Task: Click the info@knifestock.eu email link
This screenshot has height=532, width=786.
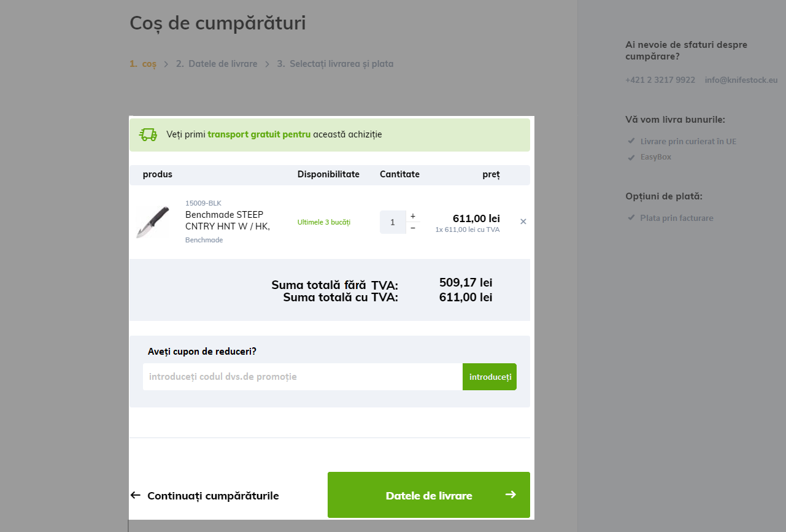Action: tap(741, 80)
